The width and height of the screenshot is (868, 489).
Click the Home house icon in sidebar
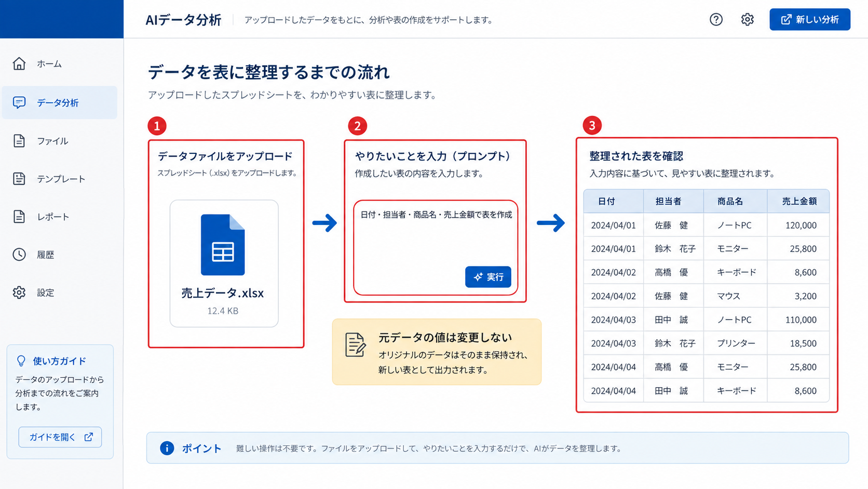point(19,63)
